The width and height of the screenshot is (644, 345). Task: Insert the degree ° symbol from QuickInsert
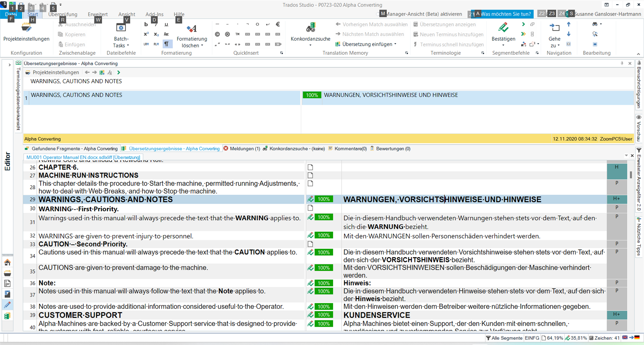coord(257,24)
